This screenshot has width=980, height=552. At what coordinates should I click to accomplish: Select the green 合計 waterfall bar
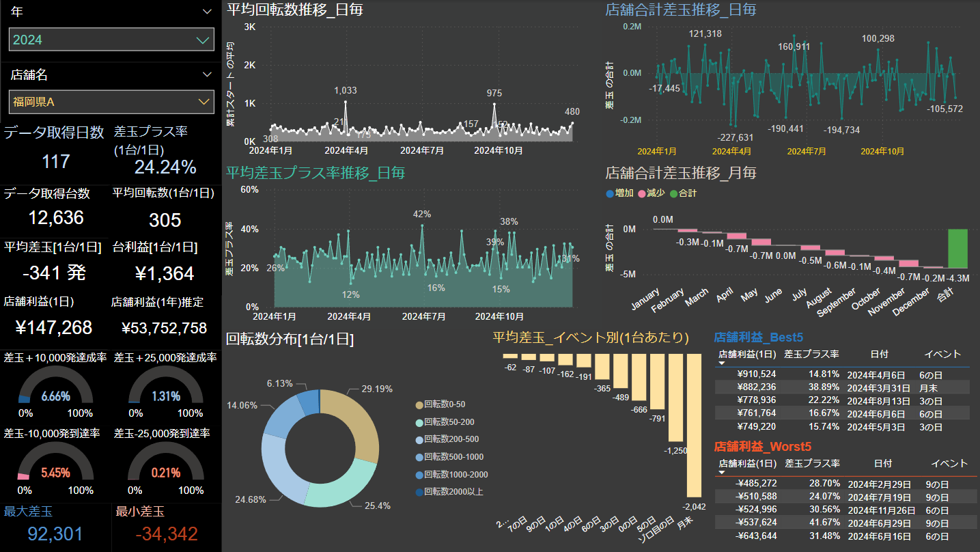coord(957,248)
